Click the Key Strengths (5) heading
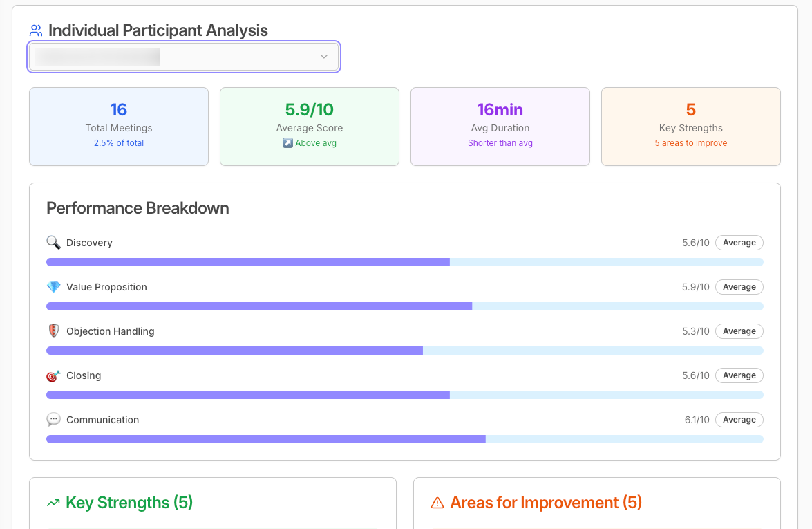 pos(129,503)
